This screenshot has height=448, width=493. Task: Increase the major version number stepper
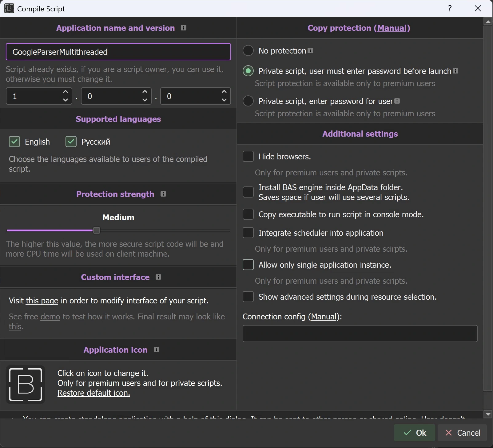[x=65, y=92]
